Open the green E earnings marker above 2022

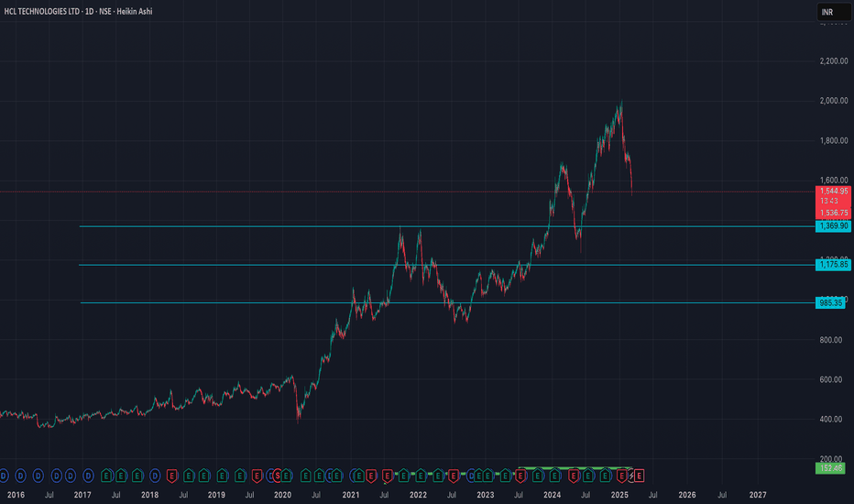[x=421, y=476]
